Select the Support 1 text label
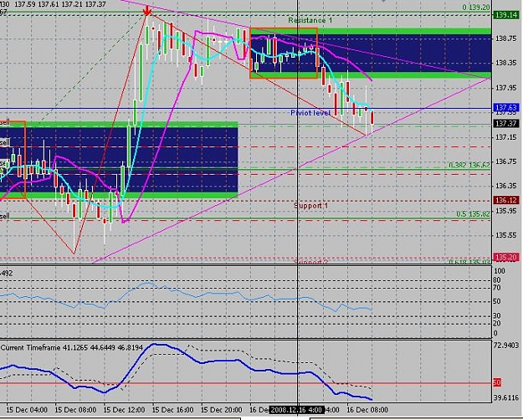Viewport: 523px width, 420px height. pyautogui.click(x=310, y=206)
